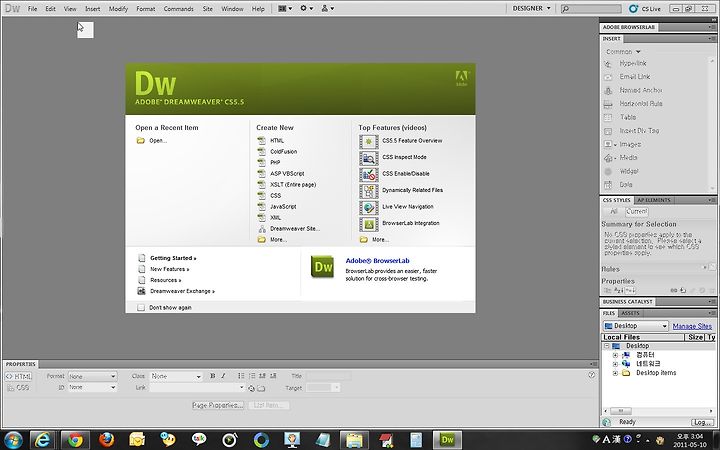Open Google Chrome from the taskbar
The height and width of the screenshot is (450, 720).
coord(75,440)
